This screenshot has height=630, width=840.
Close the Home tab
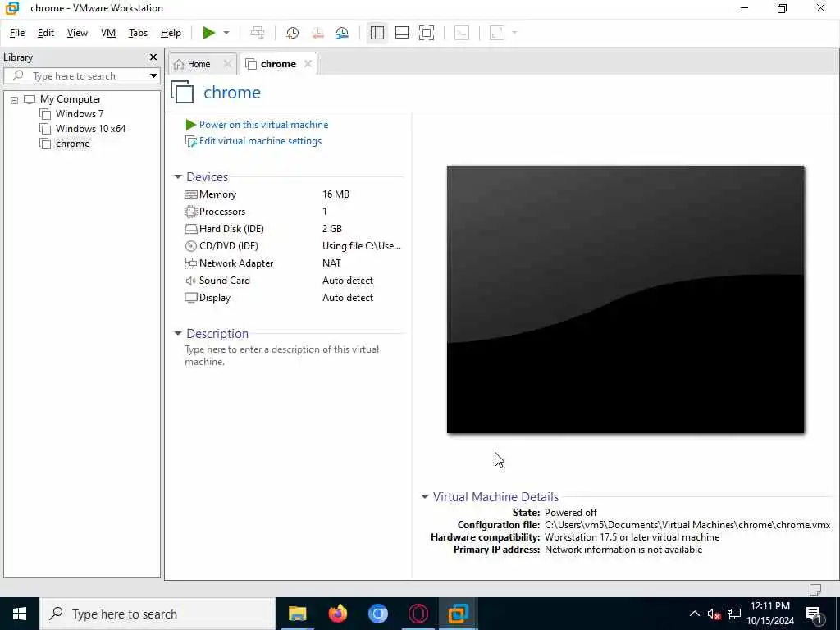[x=227, y=64]
